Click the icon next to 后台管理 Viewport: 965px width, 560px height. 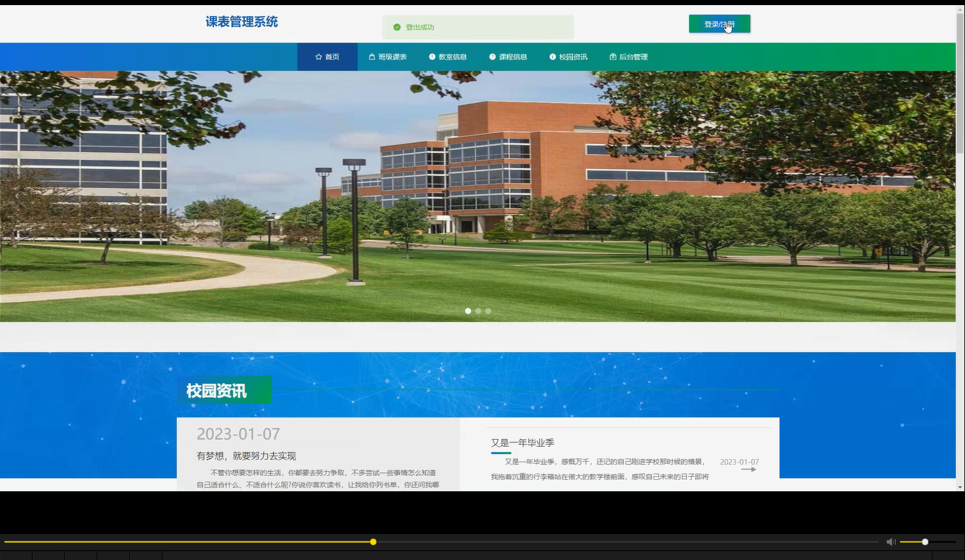click(613, 57)
